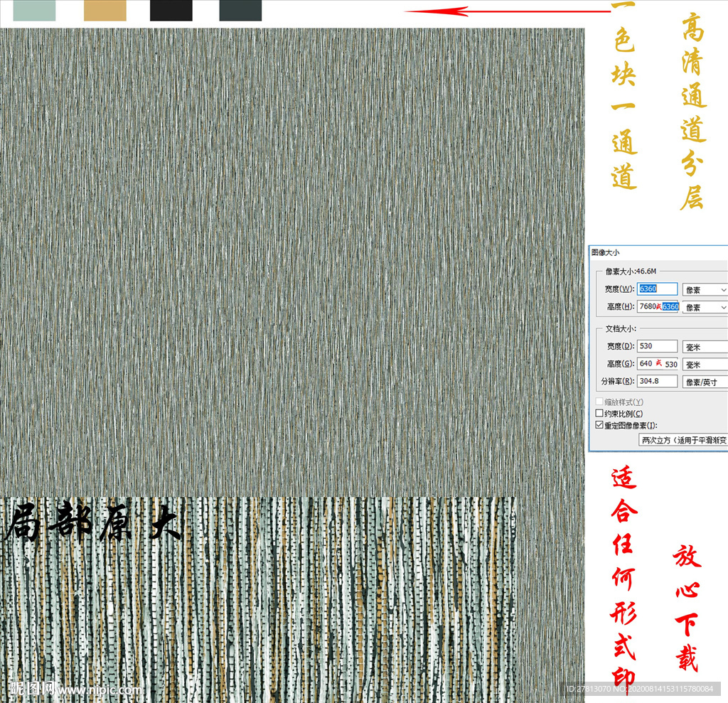Open the document width unit dropdown showing 毫米
This screenshot has height=703, width=728.
[x=704, y=346]
